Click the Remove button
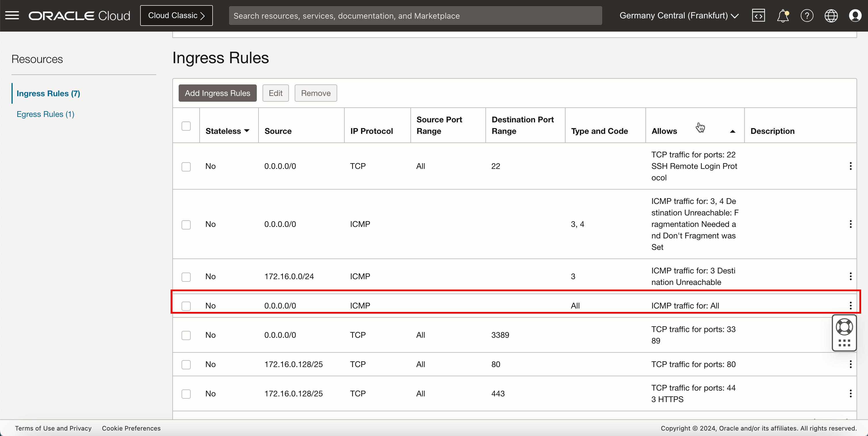Screen dimensions: 868x436 tap(316, 93)
